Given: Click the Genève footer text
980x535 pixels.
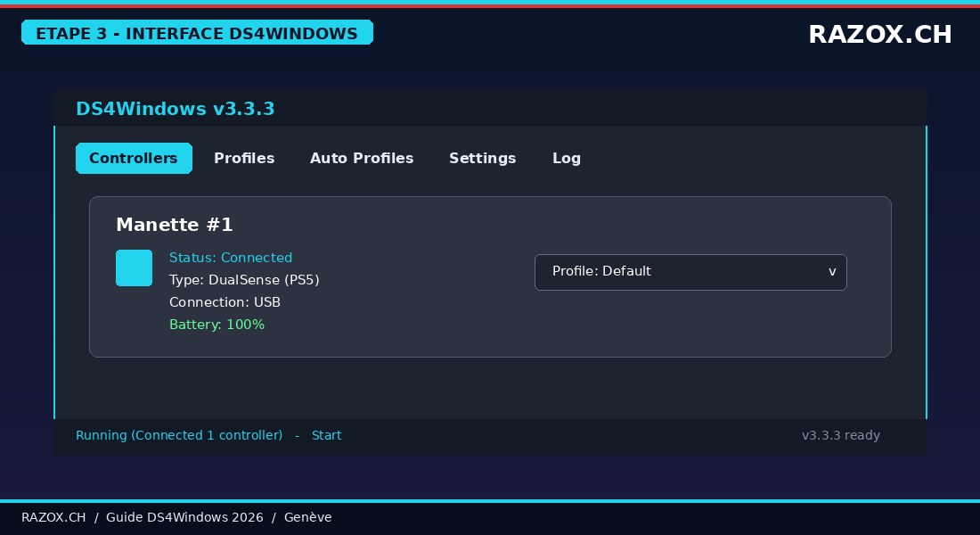Looking at the screenshot, I should coord(308,517).
